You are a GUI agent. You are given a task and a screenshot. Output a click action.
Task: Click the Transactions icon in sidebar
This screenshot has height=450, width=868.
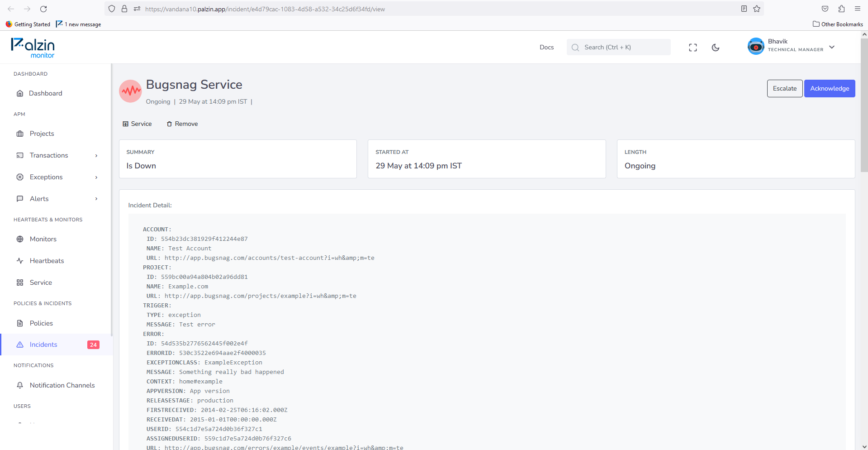20,155
